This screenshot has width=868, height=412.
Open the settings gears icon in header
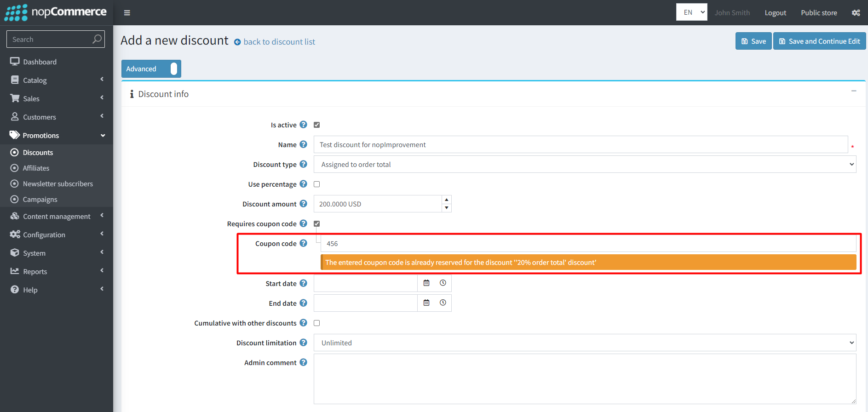[x=856, y=13]
